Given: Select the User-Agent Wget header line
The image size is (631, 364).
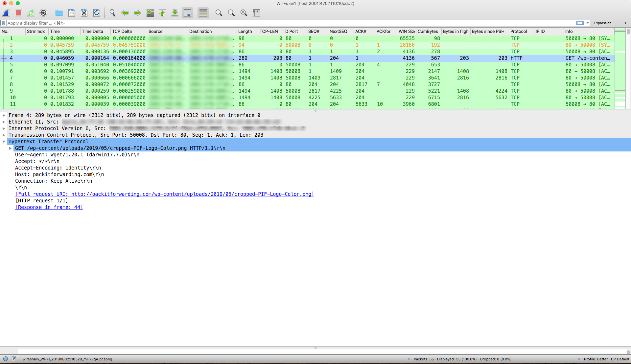Looking at the screenshot, I should (x=77, y=155).
